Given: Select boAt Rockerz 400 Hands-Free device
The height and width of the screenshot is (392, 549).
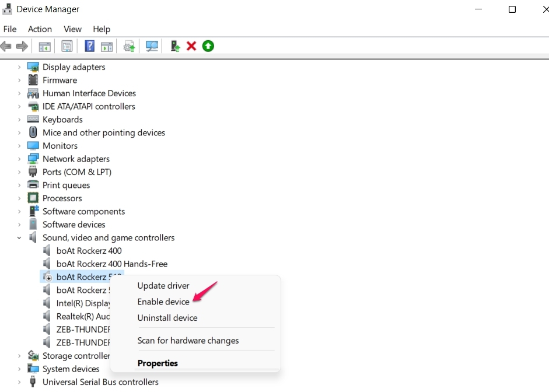Looking at the screenshot, I should click(x=112, y=264).
